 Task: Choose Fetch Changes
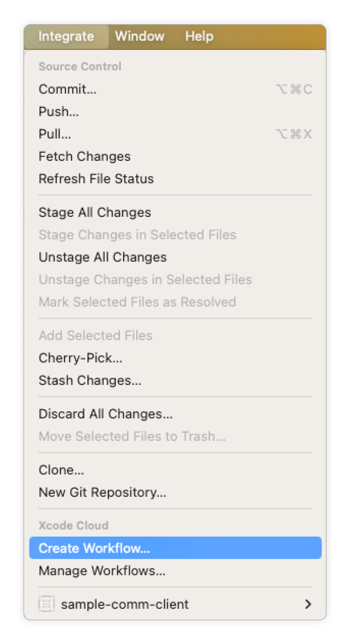point(84,156)
